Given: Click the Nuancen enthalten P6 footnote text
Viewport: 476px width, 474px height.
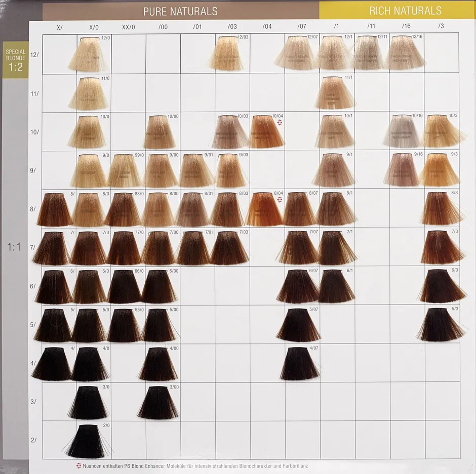Looking at the screenshot, I should [x=195, y=466].
